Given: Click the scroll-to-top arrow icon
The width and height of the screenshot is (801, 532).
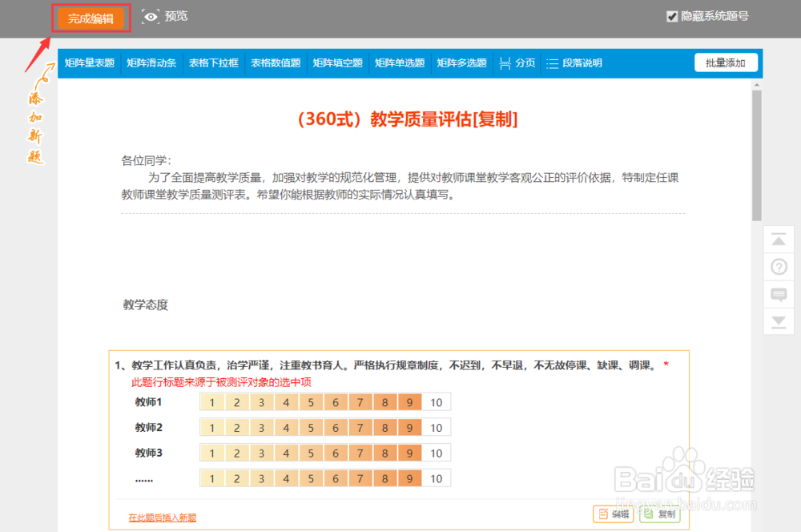Looking at the screenshot, I should coord(779,240).
